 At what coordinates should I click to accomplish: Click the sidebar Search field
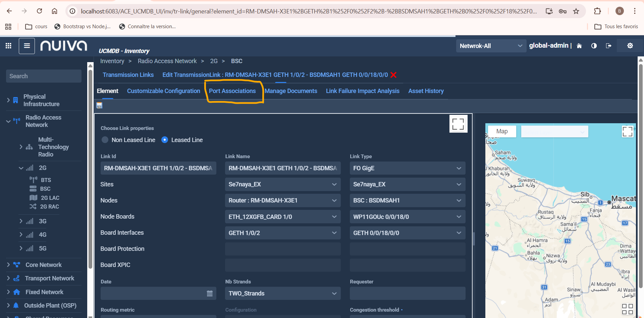click(44, 76)
